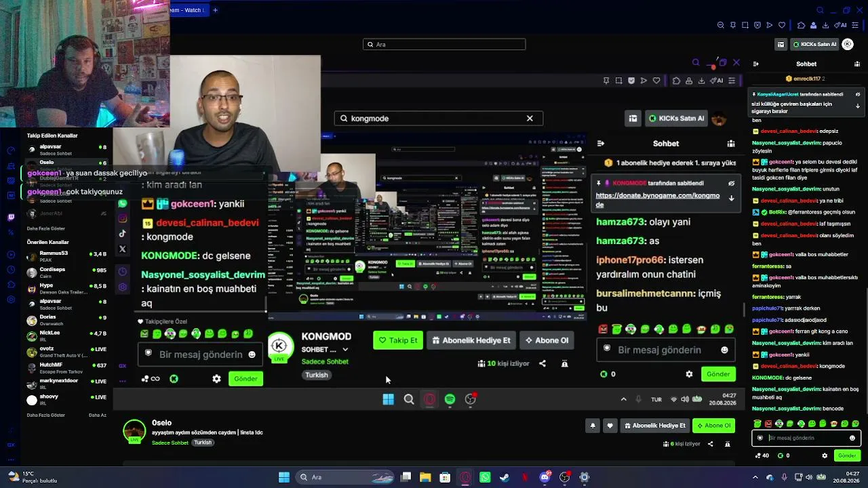This screenshot has height=488, width=868.
Task: Click the paper-plane Flow icon in Opera toolbar
Action: [770, 25]
